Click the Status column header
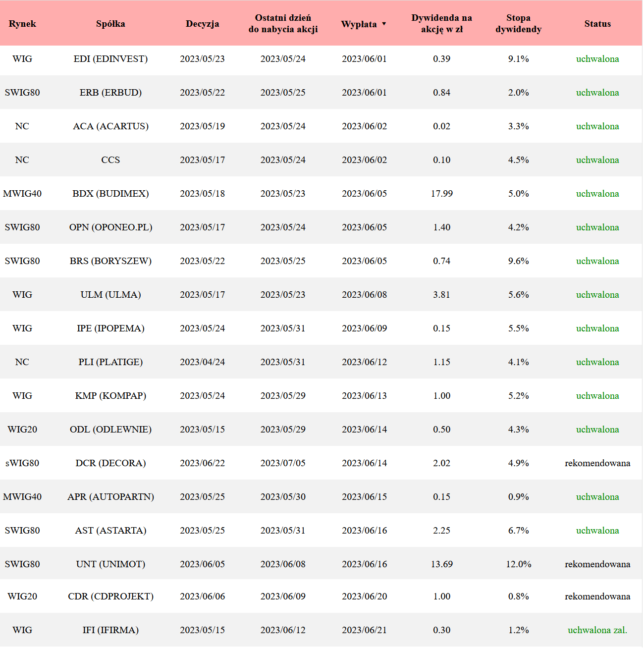Screen dimensions: 644x649 [597, 24]
